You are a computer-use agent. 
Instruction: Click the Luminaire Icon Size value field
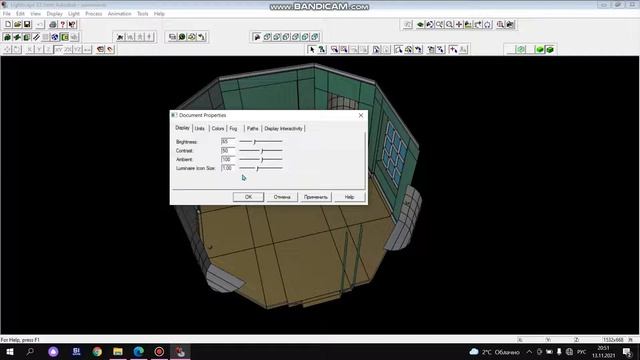(x=228, y=168)
